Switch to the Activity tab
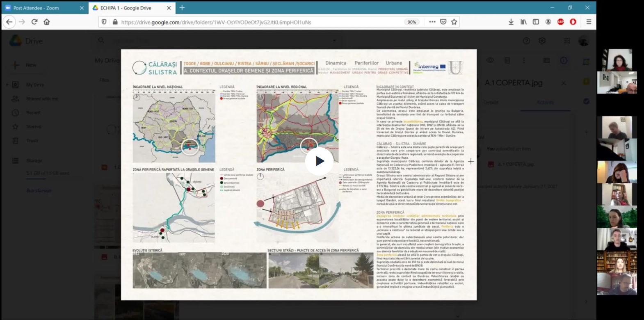 [545, 102]
